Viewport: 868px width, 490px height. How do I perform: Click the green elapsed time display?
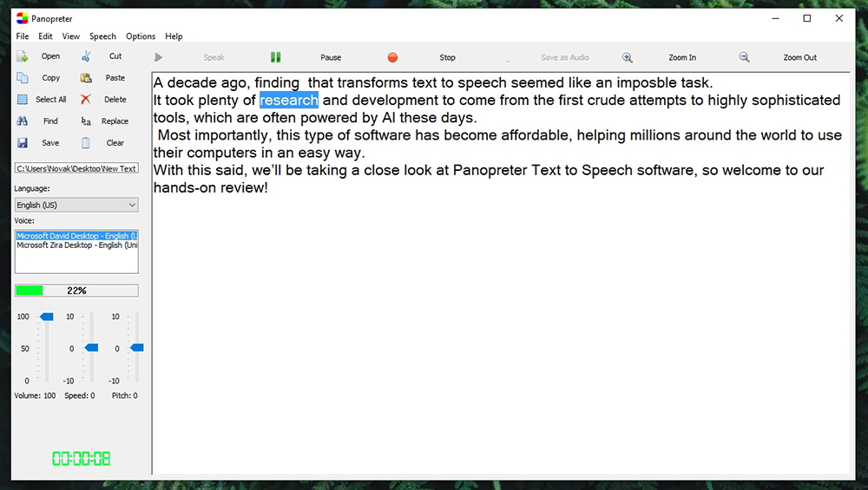[82, 459]
